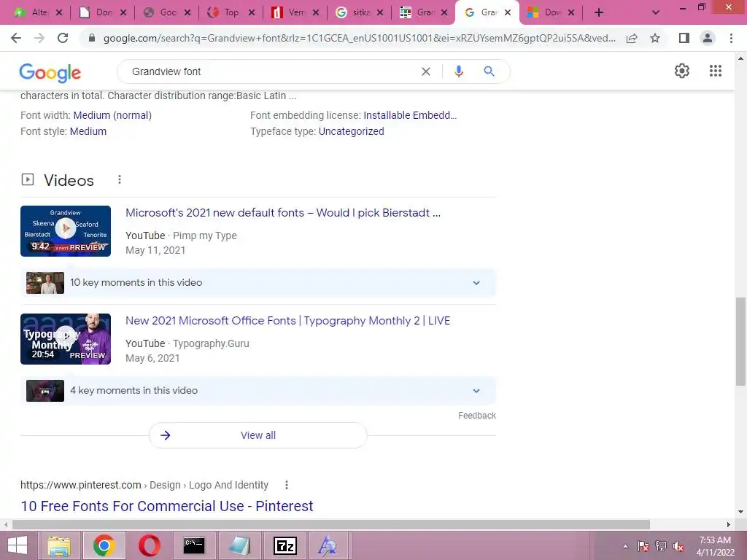
Task: Open more options beside Videos heading
Action: [120, 179]
